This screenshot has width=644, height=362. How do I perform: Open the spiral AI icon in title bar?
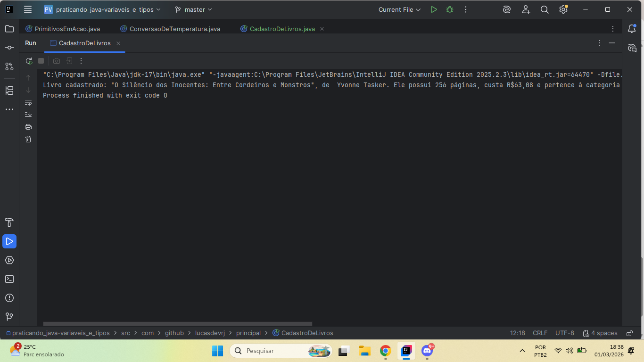pyautogui.click(x=507, y=9)
